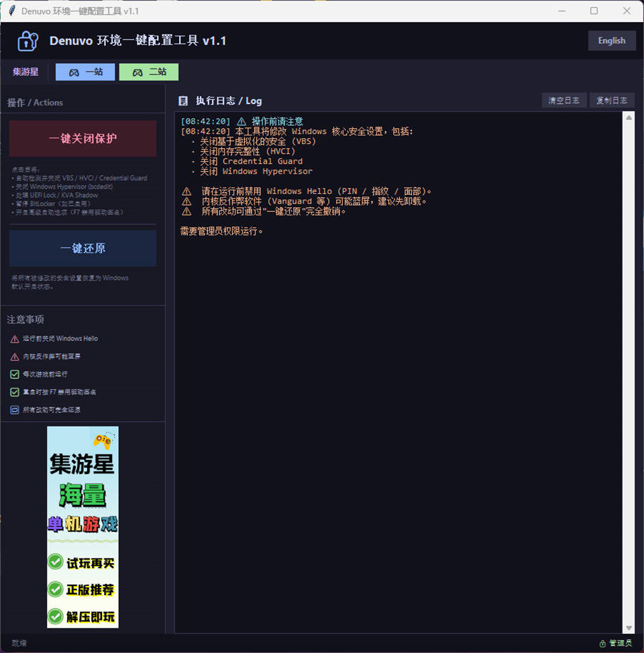Image resolution: width=644 pixels, height=653 pixels.
Task: Click log line 关闭基于虚拟化的安全 (VBS)
Action: 258,141
